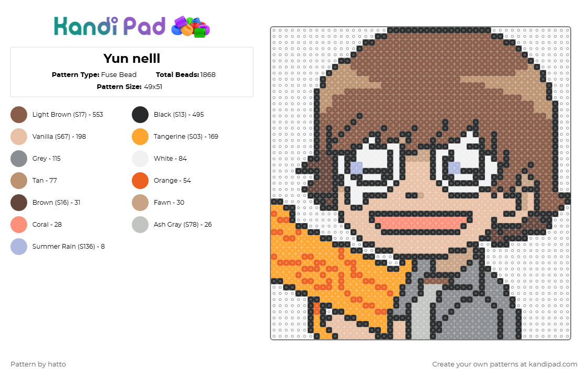Click the colorful beads logo icon
The image size is (588, 377).
(x=190, y=27)
